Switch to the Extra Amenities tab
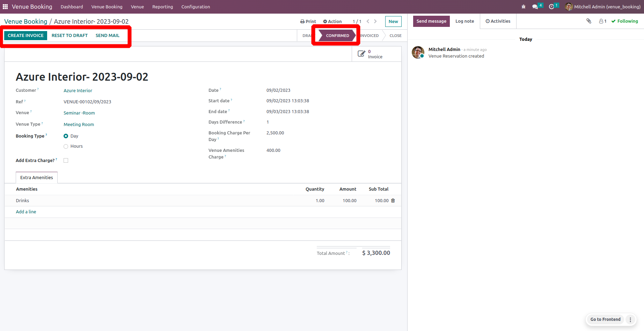 pyautogui.click(x=37, y=178)
